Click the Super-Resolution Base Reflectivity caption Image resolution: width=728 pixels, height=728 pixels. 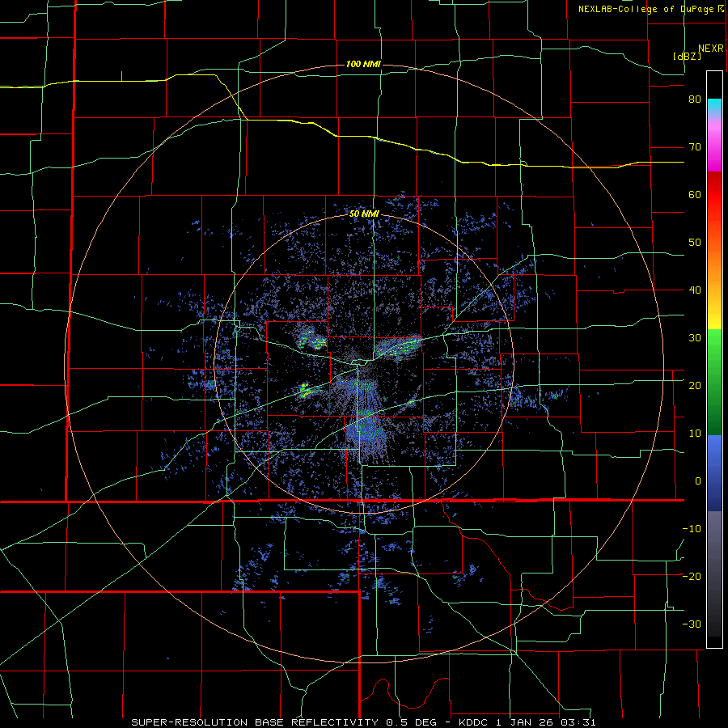363,722
